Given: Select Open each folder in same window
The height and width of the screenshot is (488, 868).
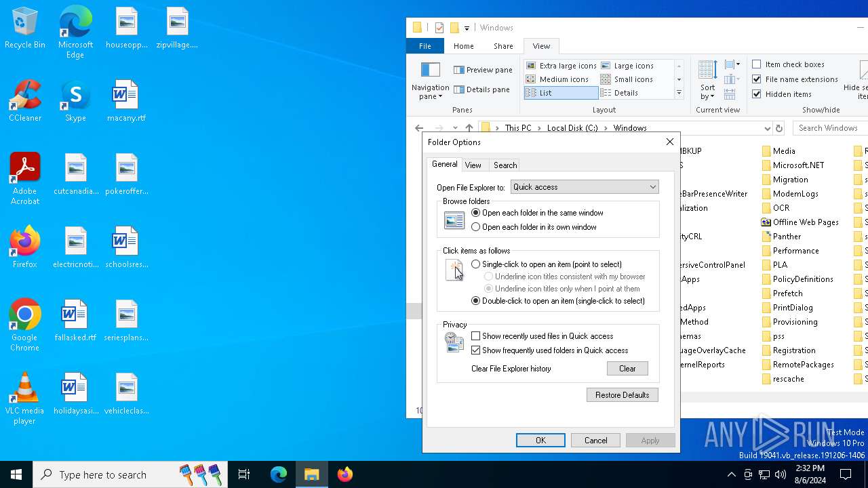Looking at the screenshot, I should (x=537, y=213).
